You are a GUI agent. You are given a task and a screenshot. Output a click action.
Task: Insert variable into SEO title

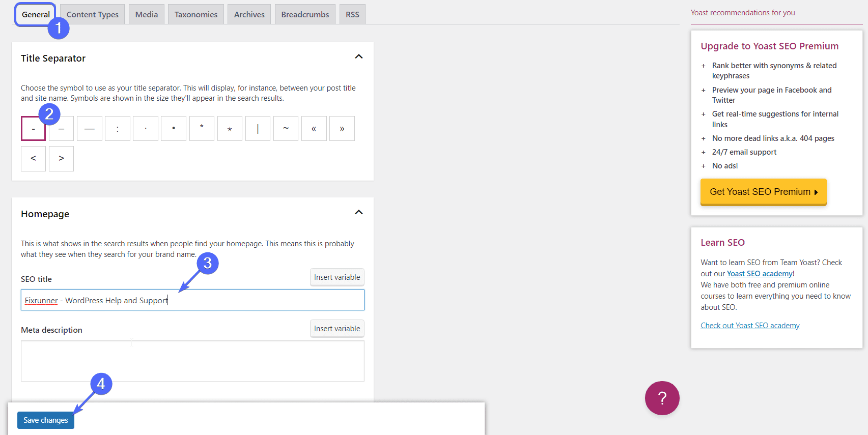[337, 277]
